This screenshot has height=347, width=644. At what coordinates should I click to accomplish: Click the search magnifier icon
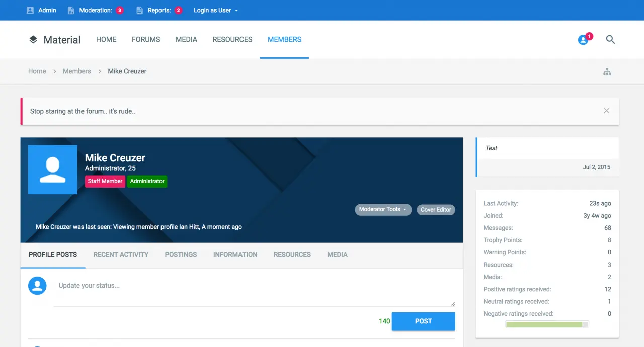pos(610,40)
